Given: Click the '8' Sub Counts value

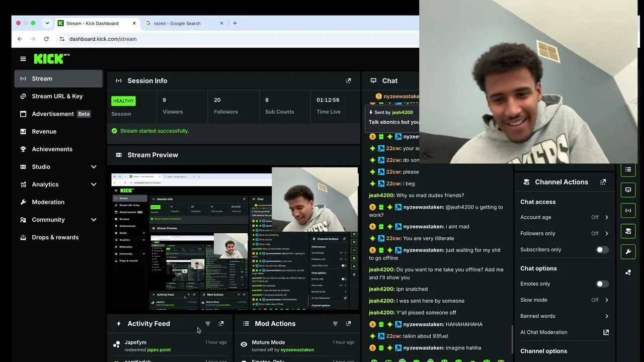Looking at the screenshot, I should click(x=267, y=100).
